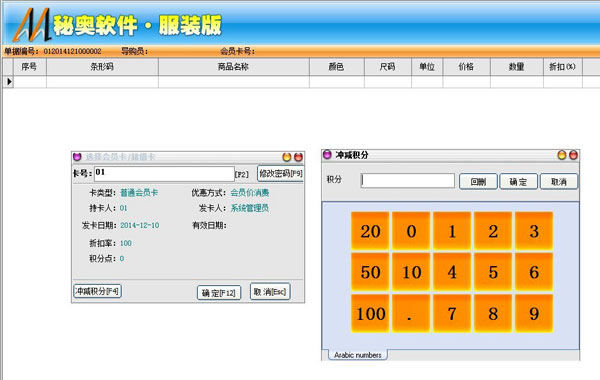Click the 秘奥软件 M logo

[x=32, y=25]
